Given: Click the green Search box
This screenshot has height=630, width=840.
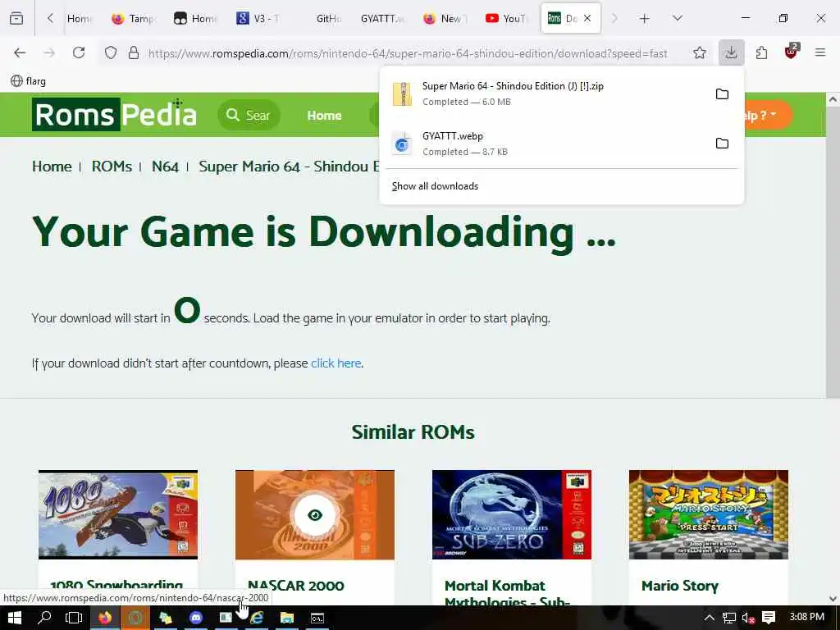Looking at the screenshot, I should coord(249,115).
